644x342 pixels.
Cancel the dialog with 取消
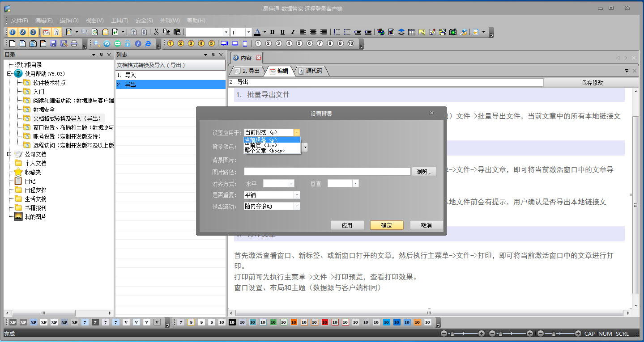[426, 225]
